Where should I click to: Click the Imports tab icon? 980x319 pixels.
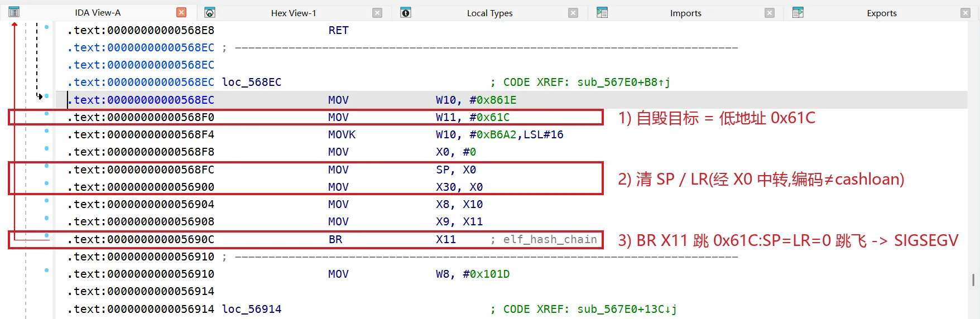602,12
